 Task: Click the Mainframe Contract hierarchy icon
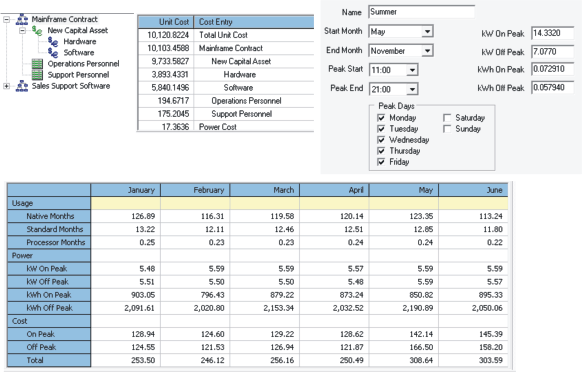[22, 19]
